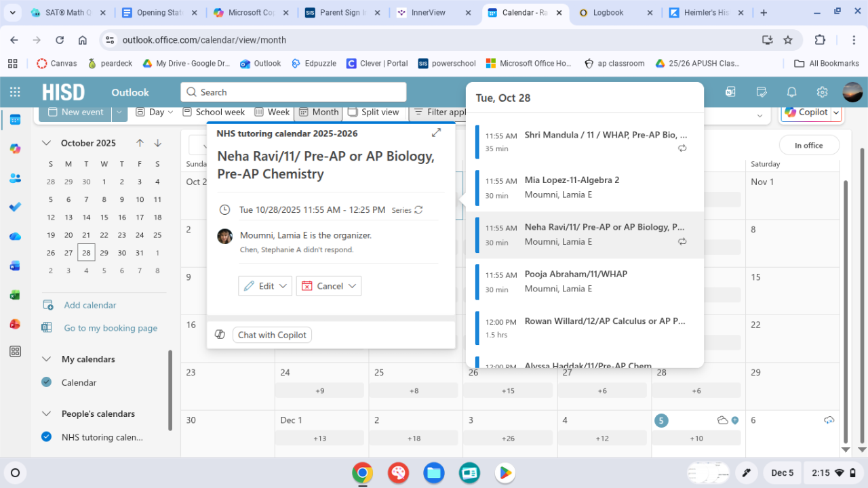This screenshot has height=488, width=868.
Task: Click the Add calendar link
Action: pos(90,305)
